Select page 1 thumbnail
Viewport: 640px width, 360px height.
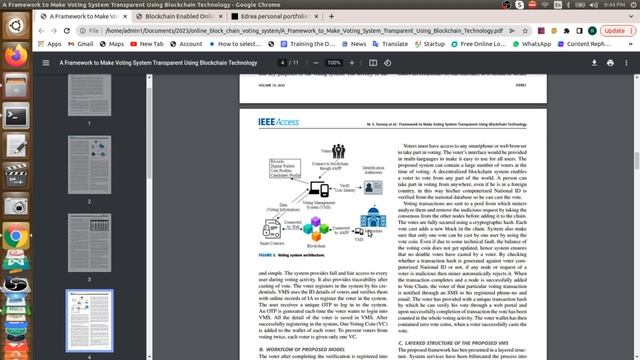(x=89, y=95)
